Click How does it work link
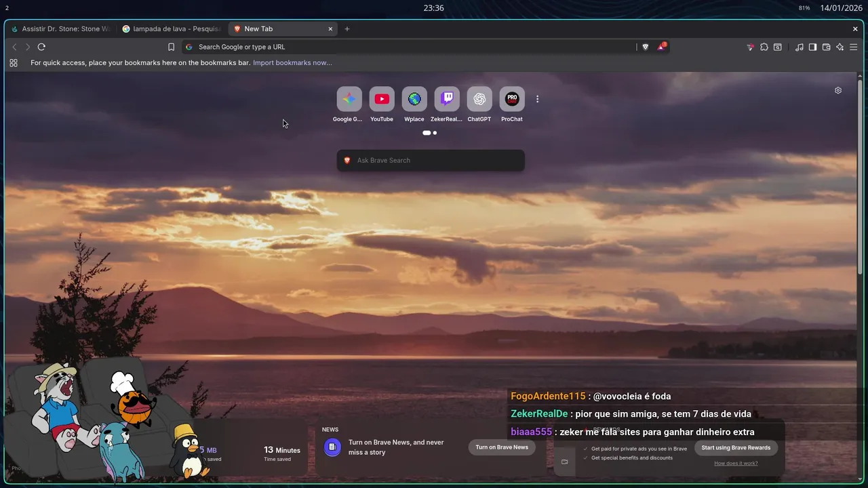Screen dimensions: 868x488 736,464
